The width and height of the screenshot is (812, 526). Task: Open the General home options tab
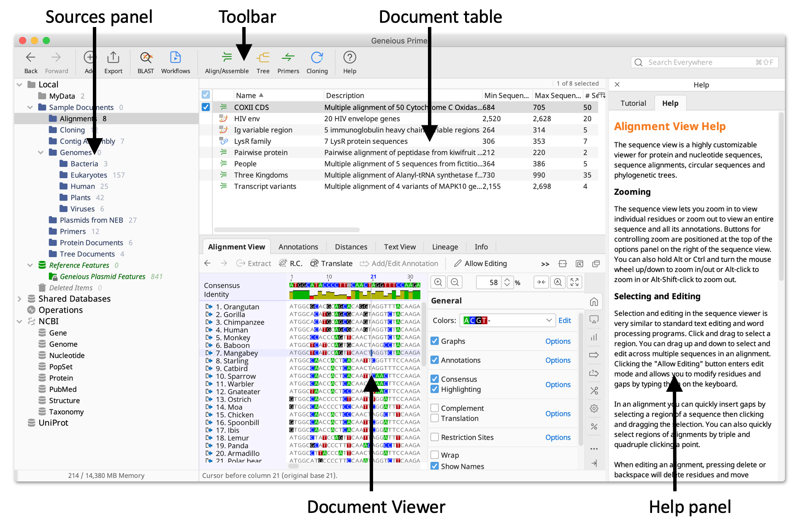594,301
